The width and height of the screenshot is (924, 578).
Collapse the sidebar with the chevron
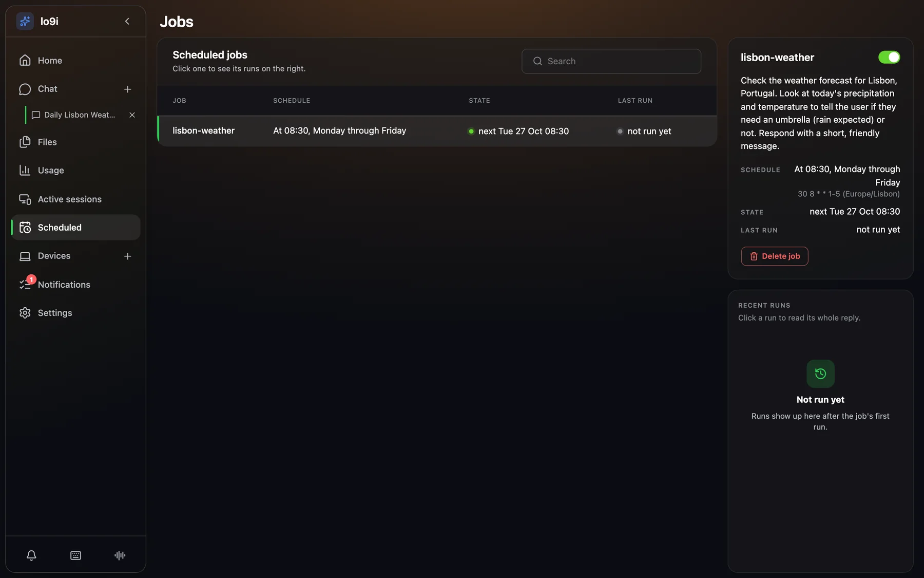coord(127,21)
